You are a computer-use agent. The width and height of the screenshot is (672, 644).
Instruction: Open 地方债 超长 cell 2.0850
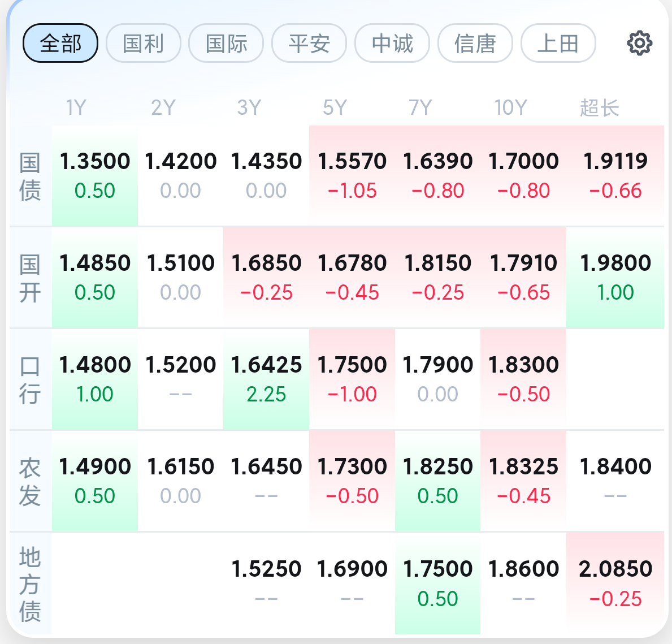pyautogui.click(x=615, y=584)
